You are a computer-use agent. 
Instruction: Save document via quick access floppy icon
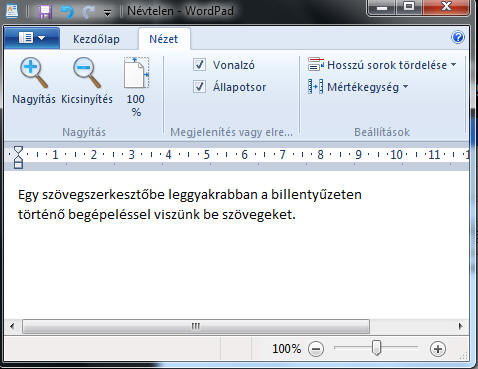click(45, 12)
